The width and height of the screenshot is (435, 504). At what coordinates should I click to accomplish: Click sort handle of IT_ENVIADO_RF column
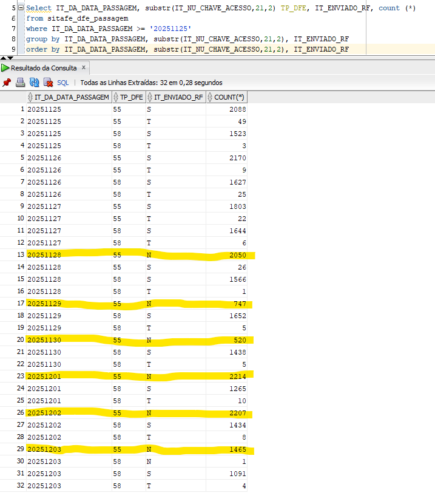point(149,97)
